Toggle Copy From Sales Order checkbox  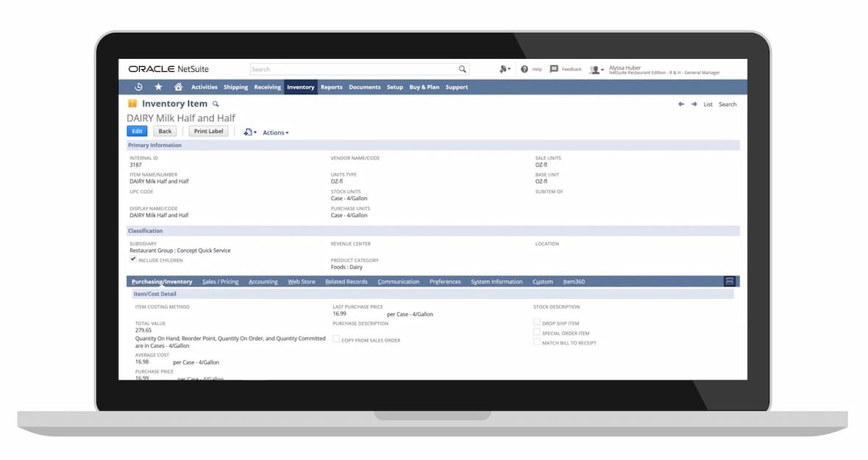coord(336,339)
